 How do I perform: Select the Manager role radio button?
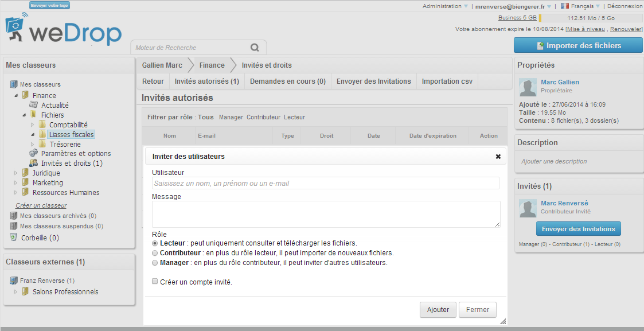coord(154,263)
